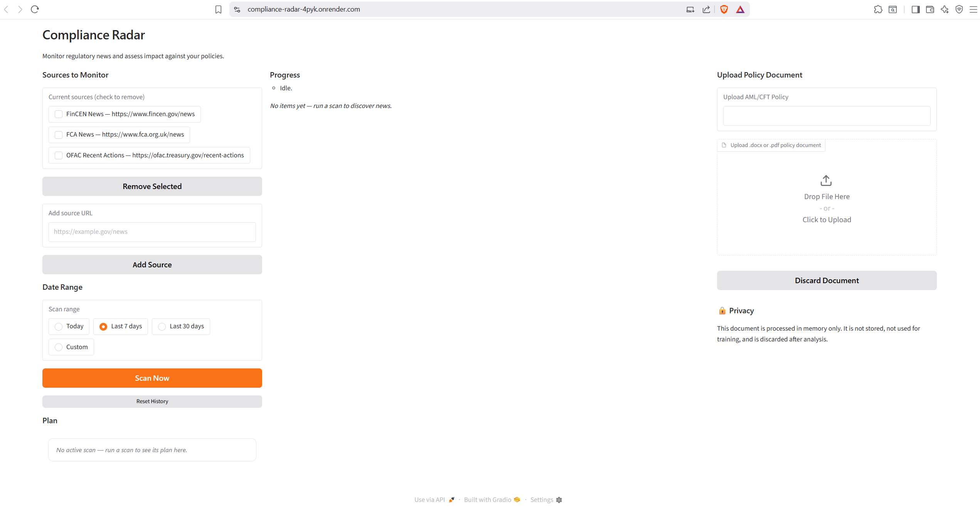Image resolution: width=980 pixels, height=510 pixels.
Task: Go forward with the browser forward arrow
Action: coord(20,9)
